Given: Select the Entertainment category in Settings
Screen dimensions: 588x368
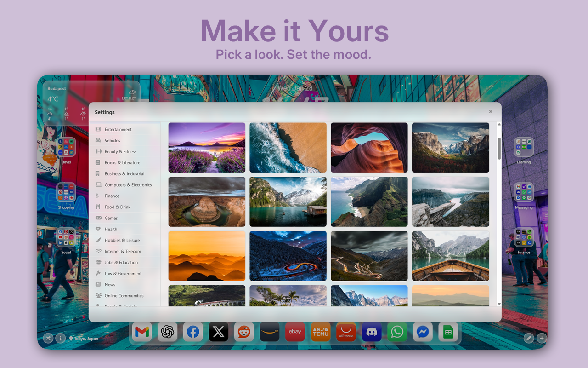Looking at the screenshot, I should pos(125,129).
